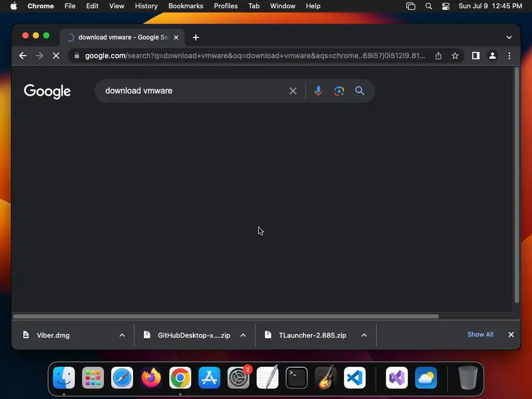Click the address bar URL
Viewport: 532px width, 399px height.
(255, 56)
